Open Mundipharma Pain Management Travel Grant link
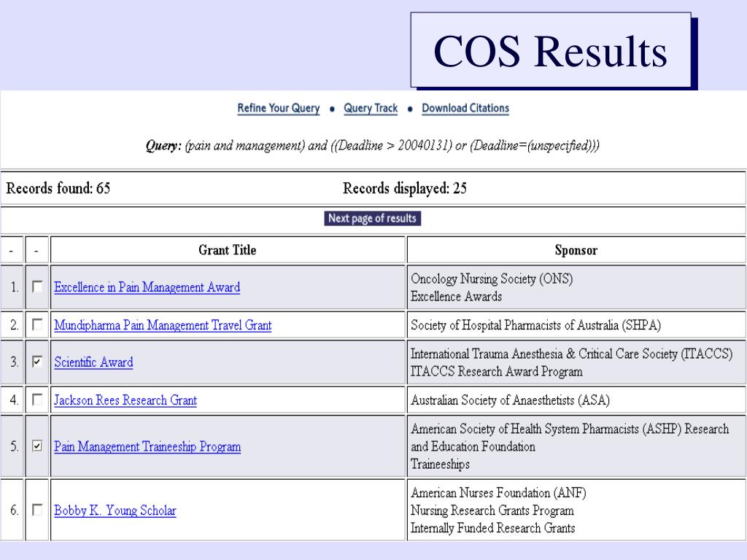Image resolution: width=747 pixels, height=560 pixels. pos(163,325)
